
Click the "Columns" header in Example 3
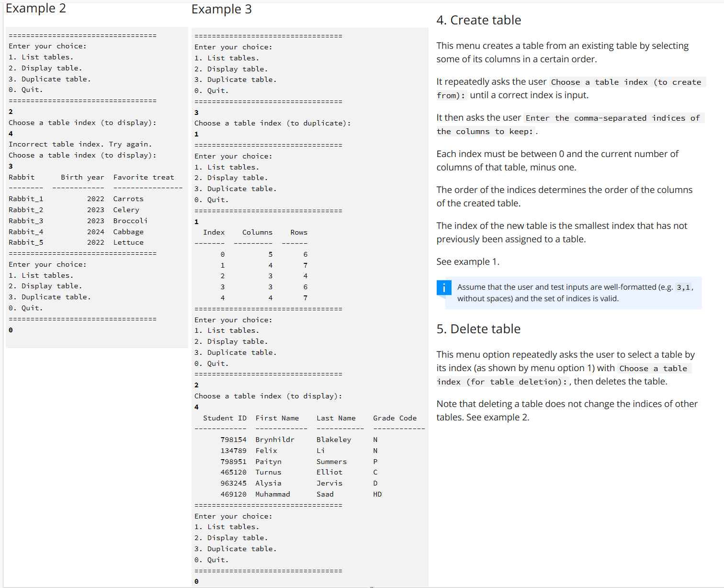pyautogui.click(x=257, y=232)
